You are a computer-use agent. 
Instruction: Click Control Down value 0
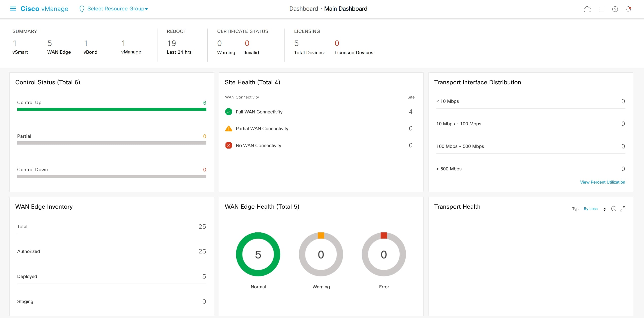point(204,170)
